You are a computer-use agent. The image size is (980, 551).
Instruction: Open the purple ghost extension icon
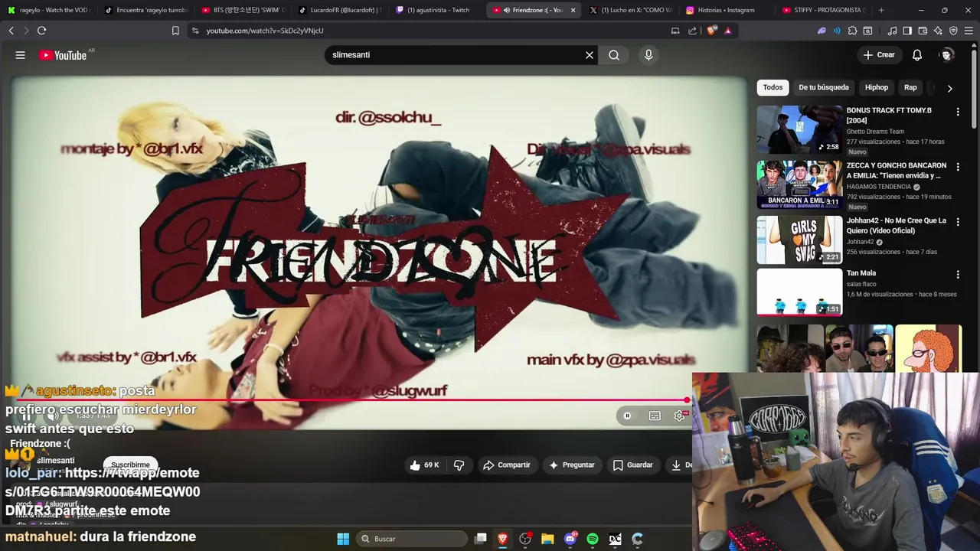pyautogui.click(x=822, y=31)
